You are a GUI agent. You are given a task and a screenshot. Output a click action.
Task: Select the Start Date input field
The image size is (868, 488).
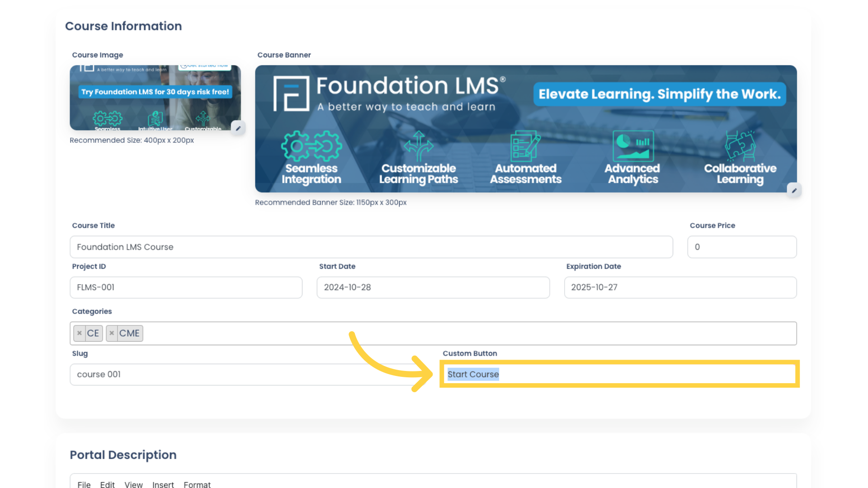click(434, 287)
